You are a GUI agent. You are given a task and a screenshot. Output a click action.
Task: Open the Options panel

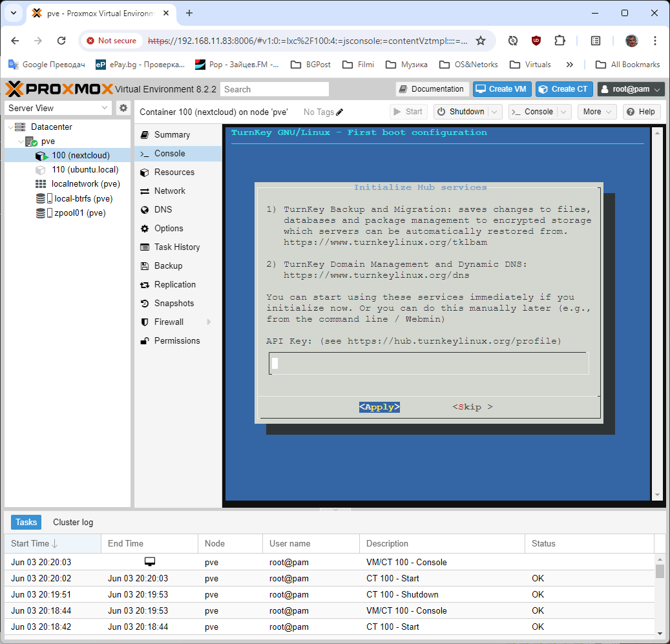pyautogui.click(x=178, y=229)
